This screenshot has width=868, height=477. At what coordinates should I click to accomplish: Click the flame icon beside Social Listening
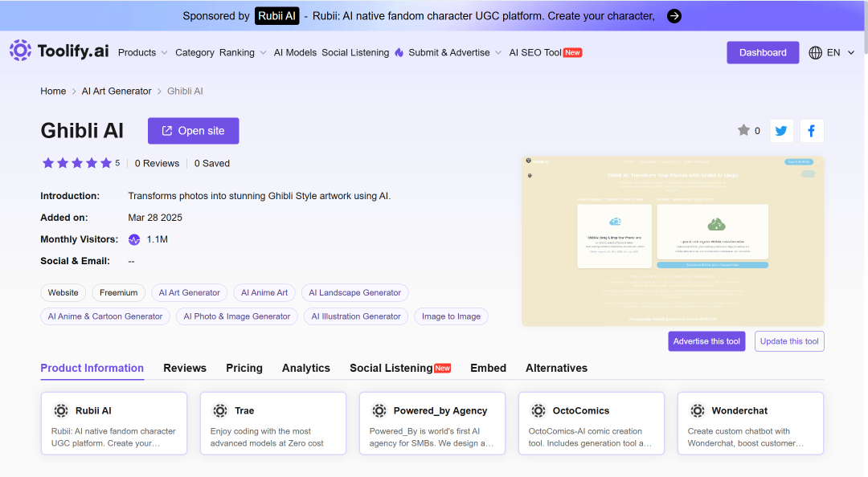(x=399, y=52)
